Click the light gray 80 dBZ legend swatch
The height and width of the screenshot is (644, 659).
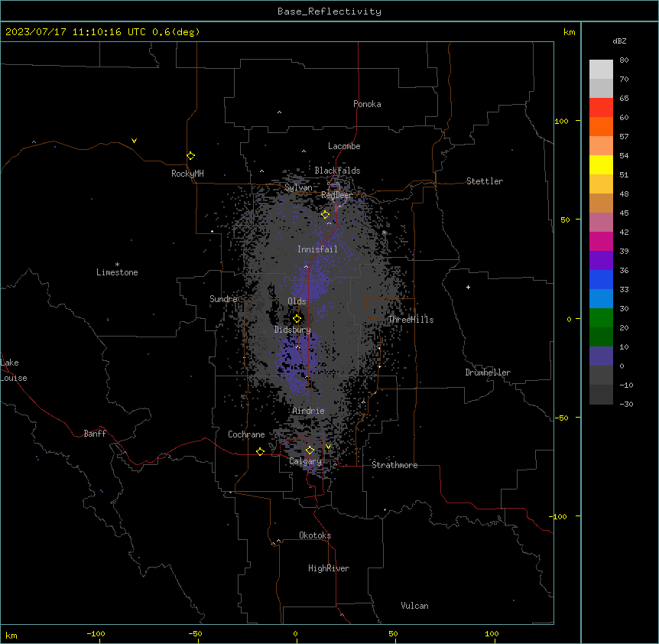click(601, 70)
